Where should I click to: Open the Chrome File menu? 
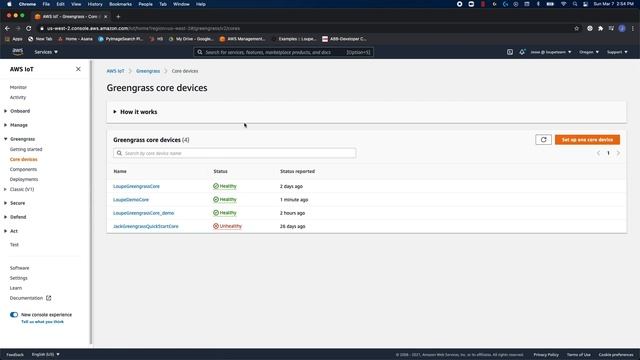(x=46, y=4)
